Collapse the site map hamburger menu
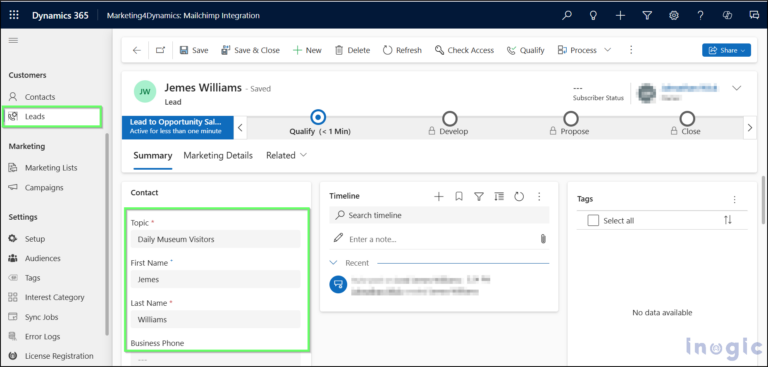The image size is (768, 367). (13, 40)
